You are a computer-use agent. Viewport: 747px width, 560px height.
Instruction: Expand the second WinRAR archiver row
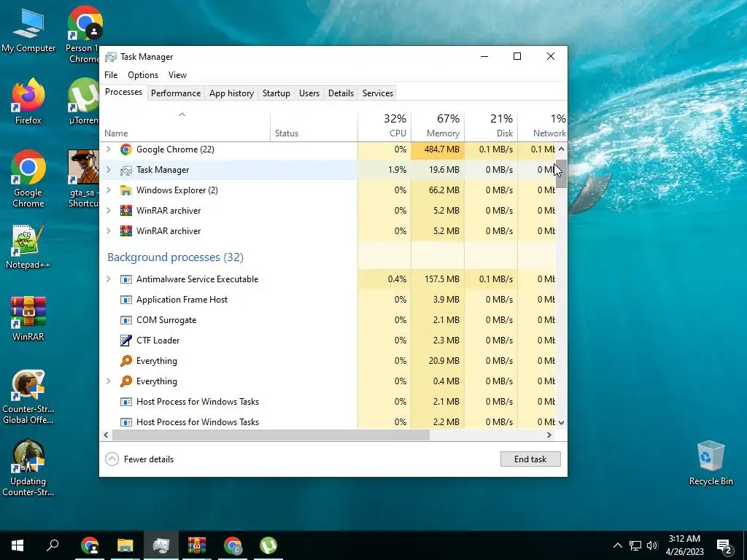pos(109,231)
